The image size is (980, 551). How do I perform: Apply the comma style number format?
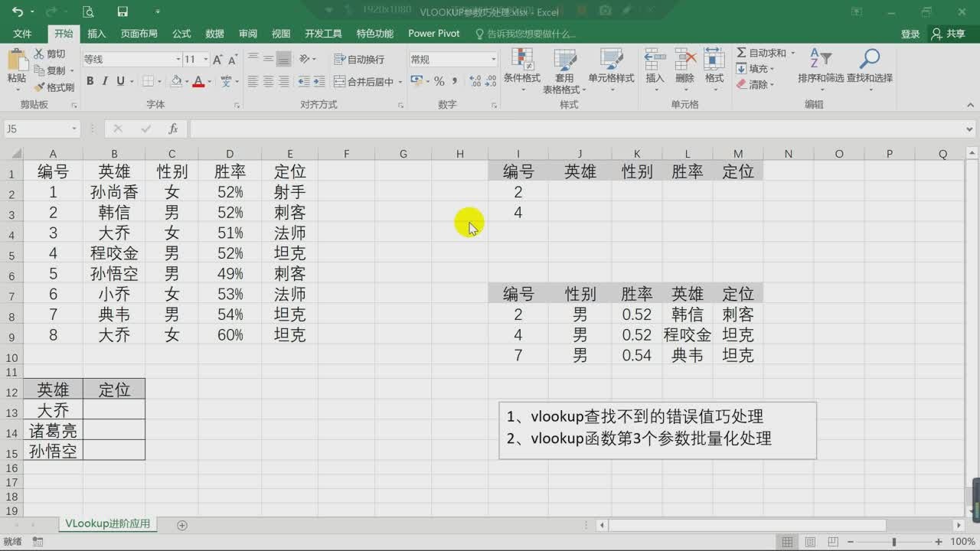coord(455,81)
